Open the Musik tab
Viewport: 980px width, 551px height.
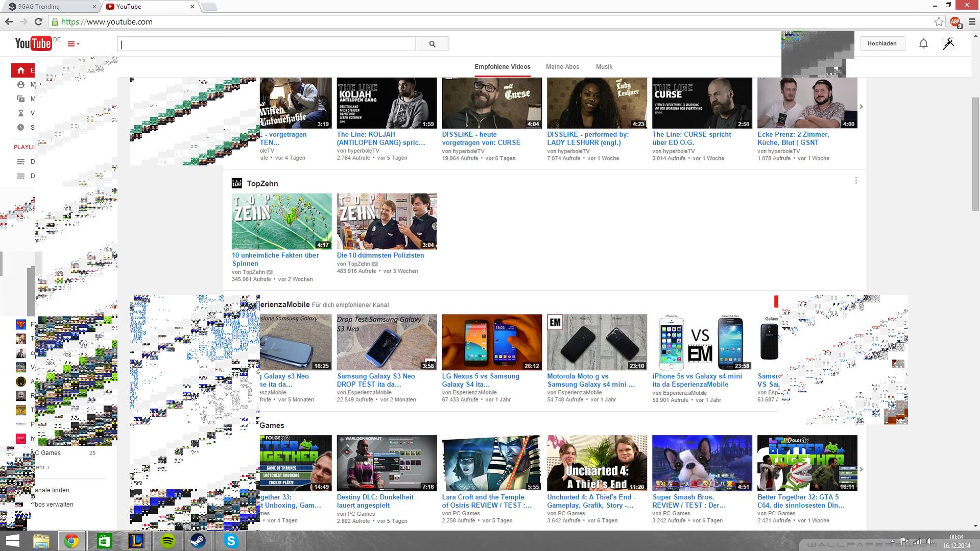click(604, 67)
